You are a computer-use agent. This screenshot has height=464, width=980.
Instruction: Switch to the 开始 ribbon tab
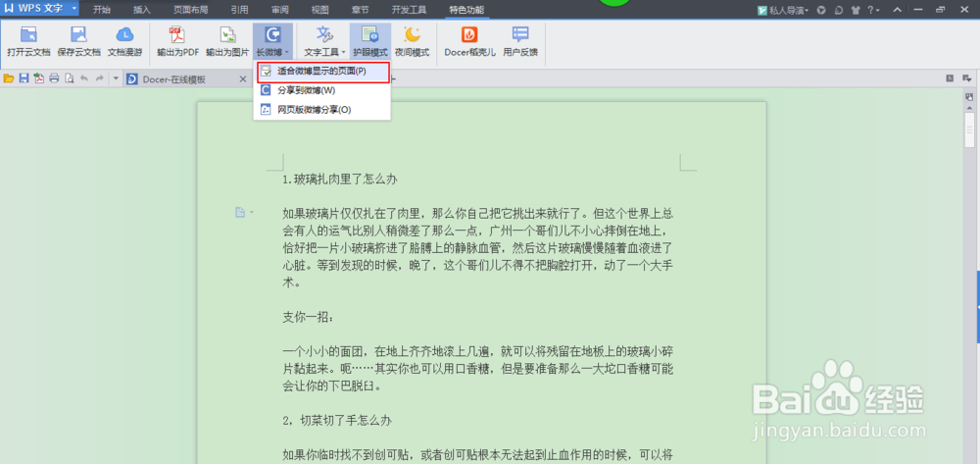tap(101, 10)
